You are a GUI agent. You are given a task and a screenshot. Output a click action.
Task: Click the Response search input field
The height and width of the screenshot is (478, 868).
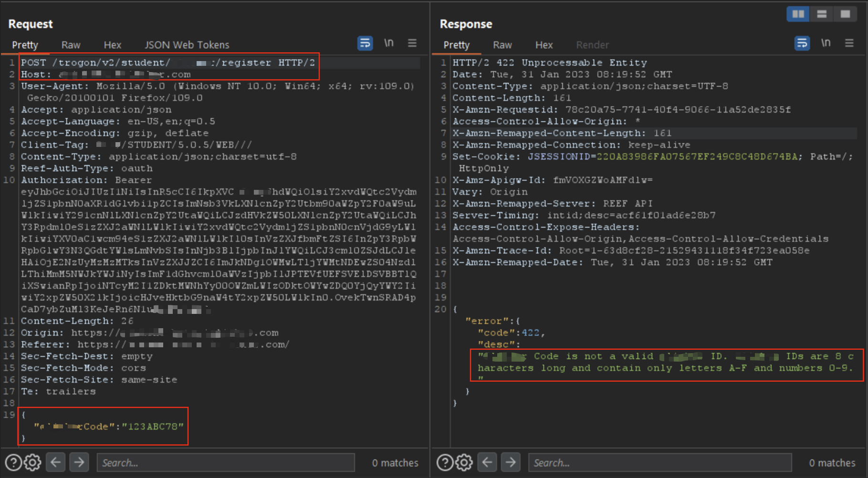click(x=659, y=463)
